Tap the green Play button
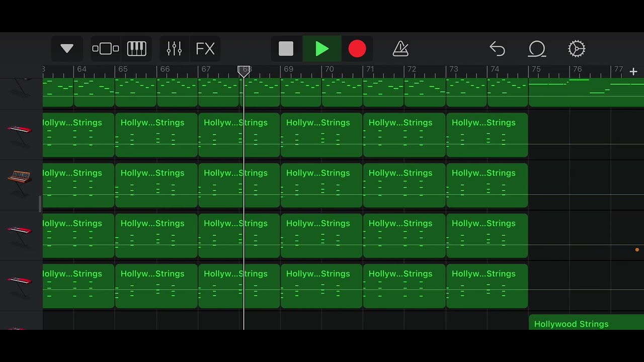This screenshot has width=644, height=362. pyautogui.click(x=322, y=49)
